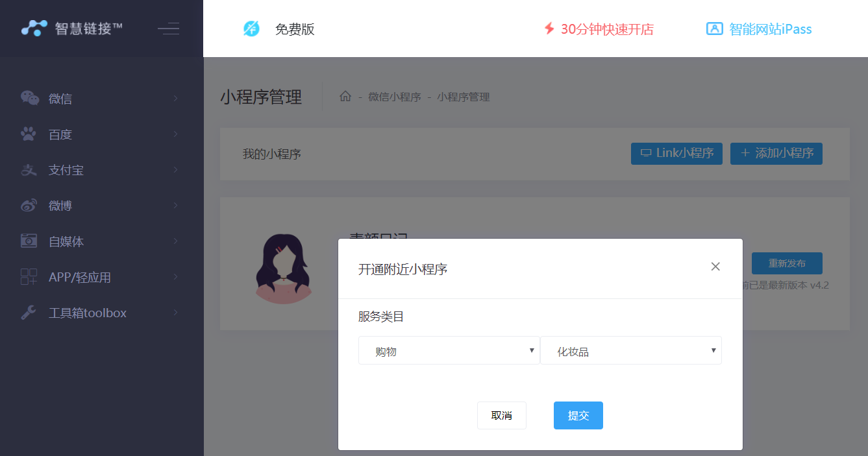
Task: Click the 自媒体 camera icon in sidebar
Action: pos(29,241)
